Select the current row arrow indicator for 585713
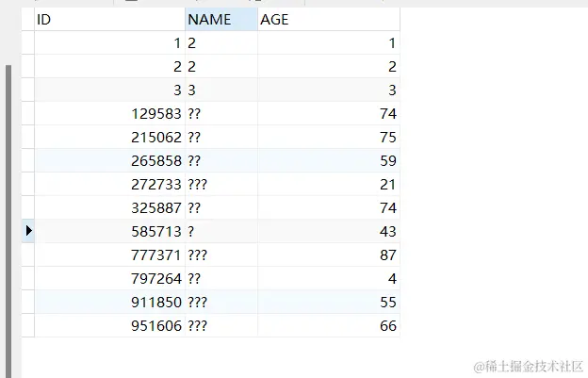Image resolution: width=588 pixels, height=378 pixels. click(28, 231)
